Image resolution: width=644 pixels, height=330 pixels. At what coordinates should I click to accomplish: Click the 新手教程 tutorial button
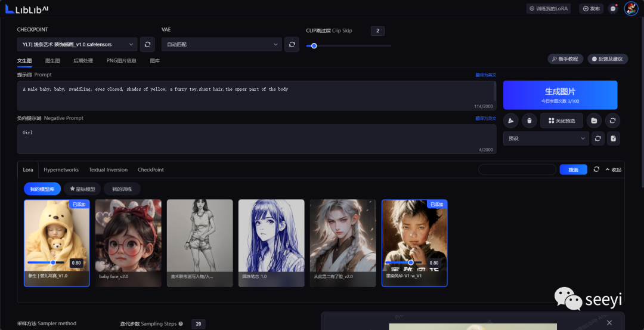coord(565,59)
